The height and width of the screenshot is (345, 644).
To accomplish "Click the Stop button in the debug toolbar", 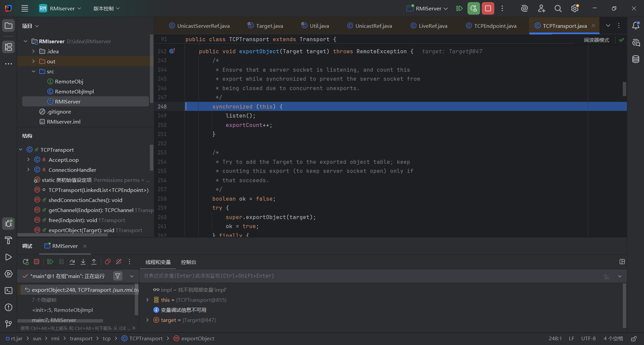I will click(37, 262).
